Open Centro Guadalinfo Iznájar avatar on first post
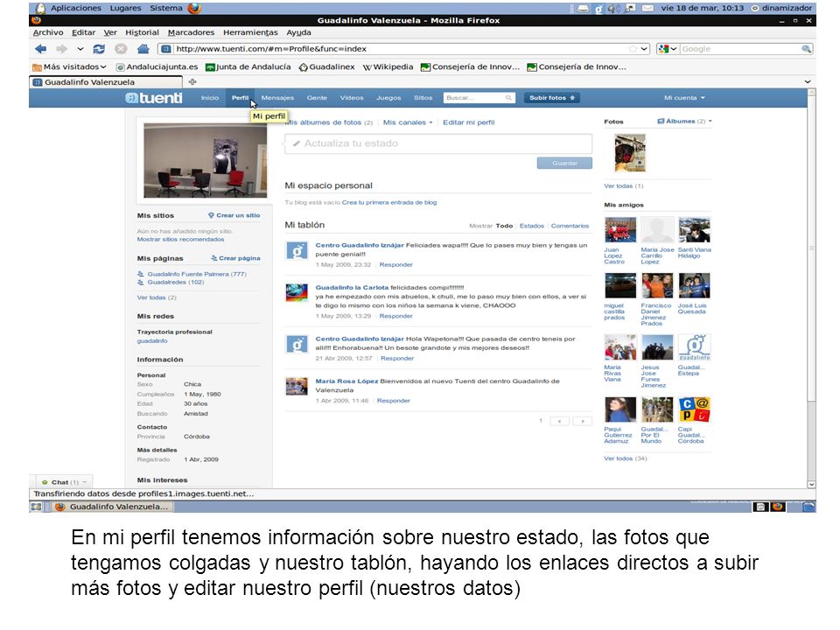Image resolution: width=840 pixels, height=630 pixels. (297, 250)
